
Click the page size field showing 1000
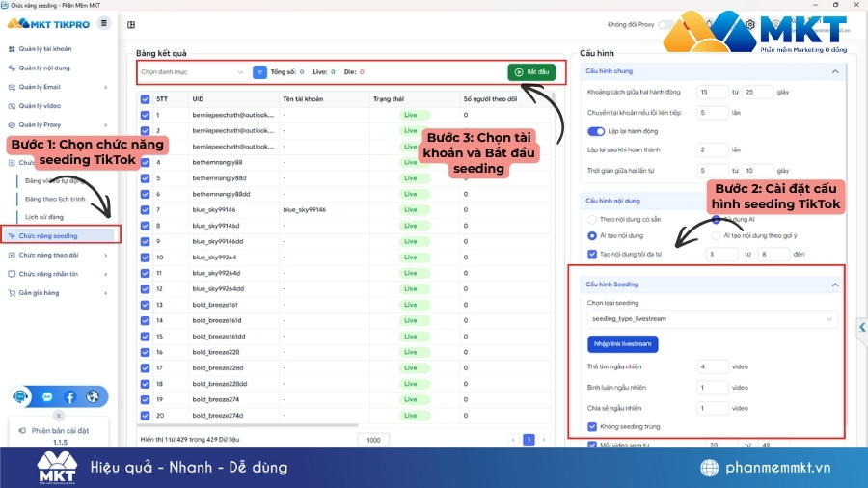point(373,440)
